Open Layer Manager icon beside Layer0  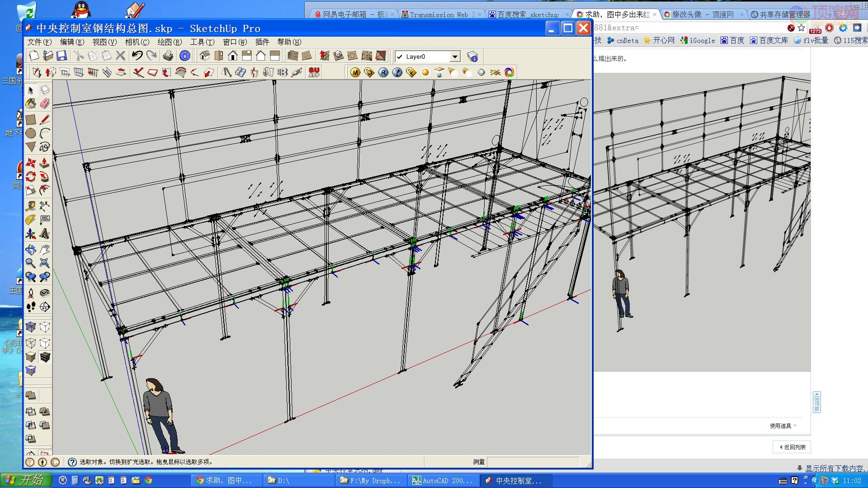pyautogui.click(x=472, y=56)
